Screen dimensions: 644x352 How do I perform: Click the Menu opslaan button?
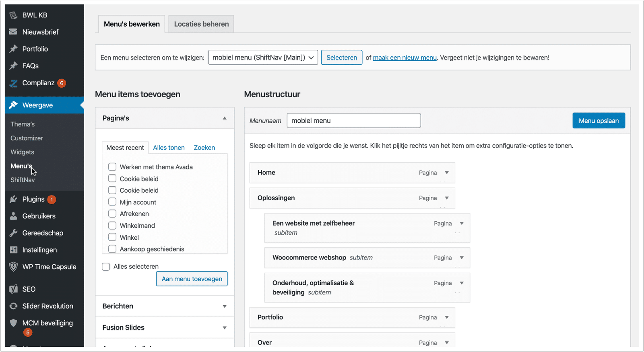[x=599, y=121]
